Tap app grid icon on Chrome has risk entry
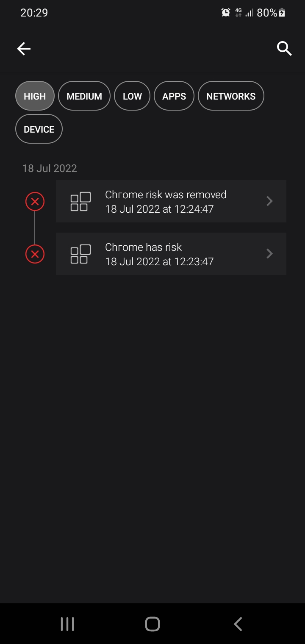This screenshot has height=644, width=305. click(x=80, y=254)
